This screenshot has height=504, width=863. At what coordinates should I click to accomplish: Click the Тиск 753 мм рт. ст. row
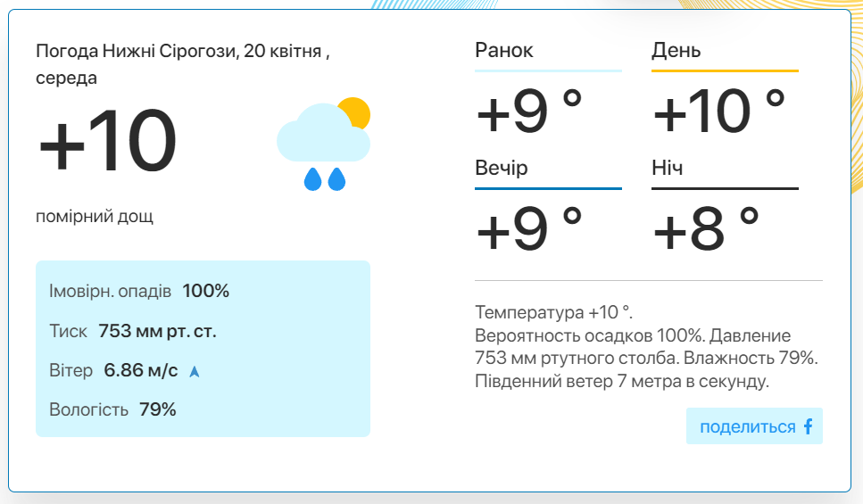(133, 331)
